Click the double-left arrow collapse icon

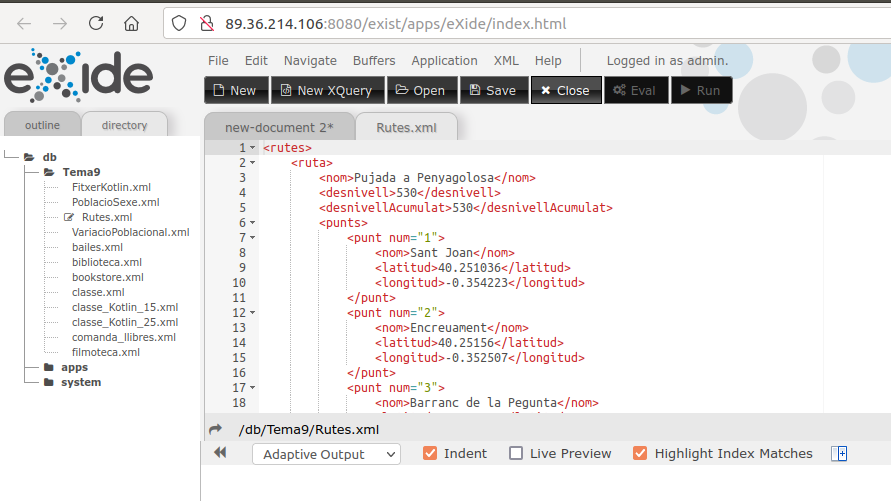point(220,453)
